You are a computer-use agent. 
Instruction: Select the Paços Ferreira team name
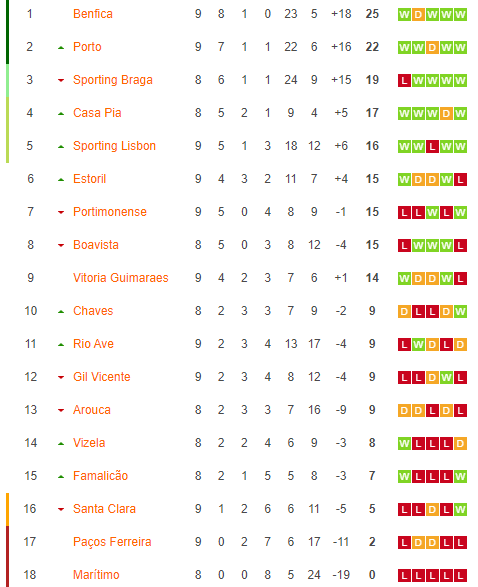pyautogui.click(x=112, y=542)
